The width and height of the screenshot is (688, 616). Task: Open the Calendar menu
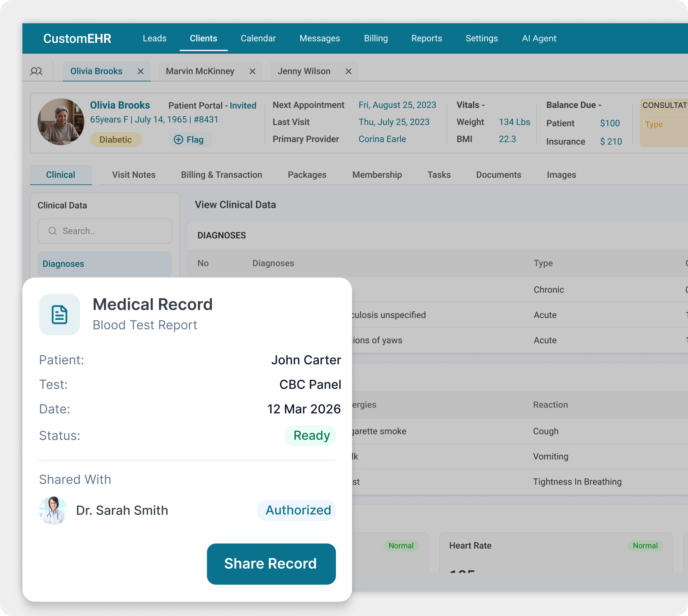click(258, 38)
